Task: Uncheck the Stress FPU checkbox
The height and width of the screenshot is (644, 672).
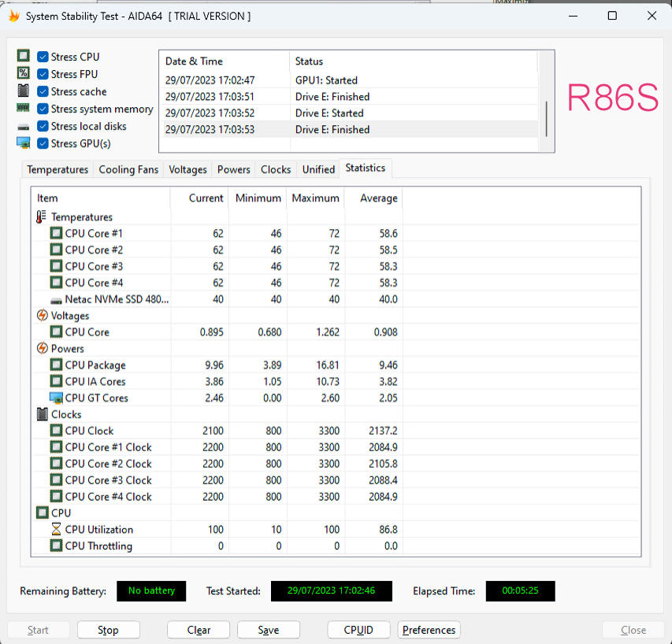Action: coord(43,74)
